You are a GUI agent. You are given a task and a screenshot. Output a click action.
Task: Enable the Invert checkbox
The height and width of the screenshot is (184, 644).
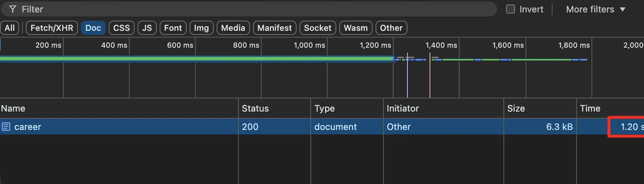(x=510, y=9)
